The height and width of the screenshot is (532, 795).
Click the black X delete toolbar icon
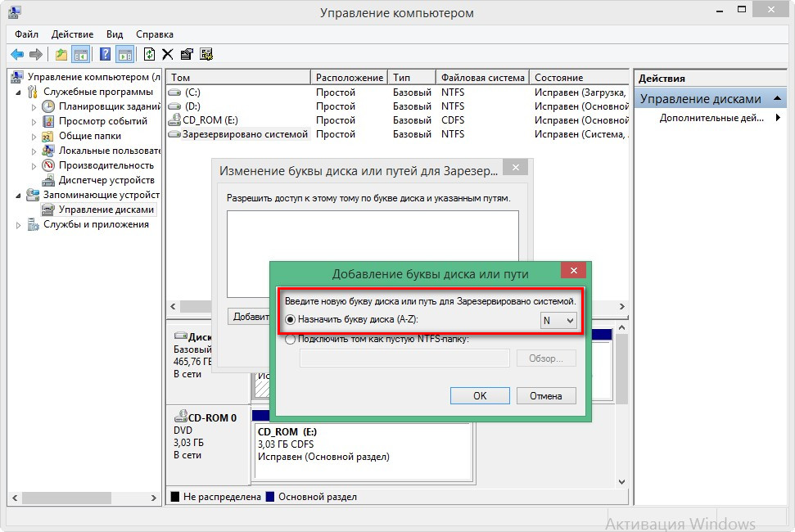coord(168,55)
